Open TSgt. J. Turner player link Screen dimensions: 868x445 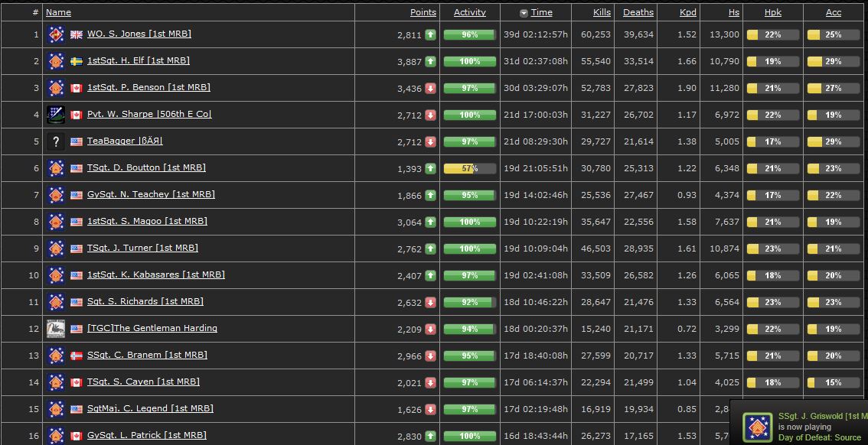click(x=142, y=248)
